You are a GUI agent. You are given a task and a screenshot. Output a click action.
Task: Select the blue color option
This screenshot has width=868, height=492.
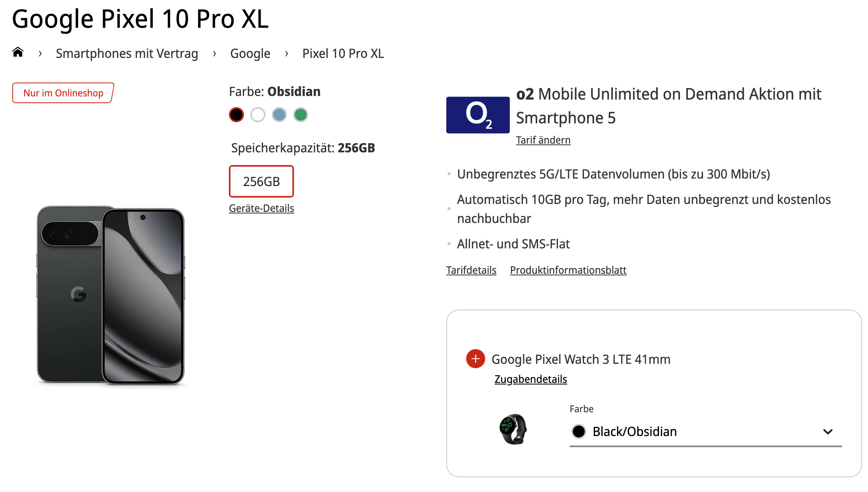click(279, 115)
